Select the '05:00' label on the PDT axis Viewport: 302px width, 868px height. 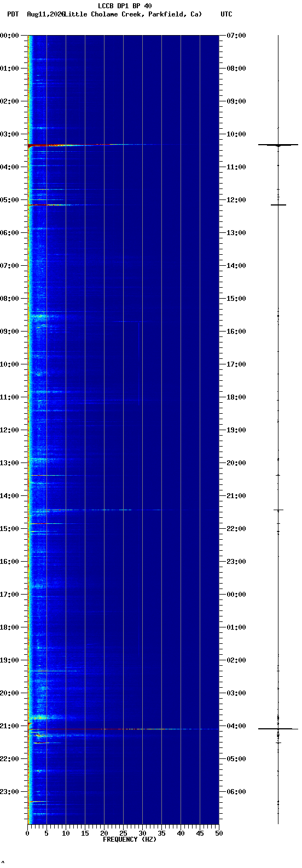point(9,200)
